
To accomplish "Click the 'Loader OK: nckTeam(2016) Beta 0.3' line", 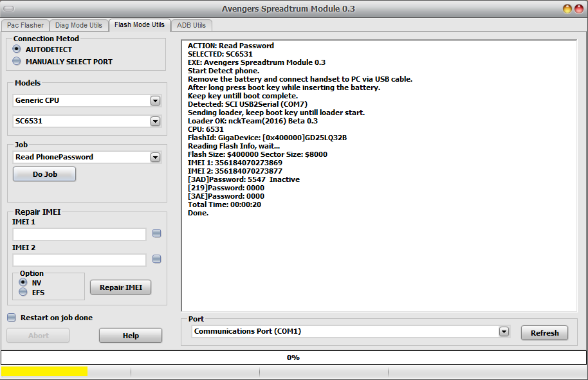I will click(x=253, y=121).
